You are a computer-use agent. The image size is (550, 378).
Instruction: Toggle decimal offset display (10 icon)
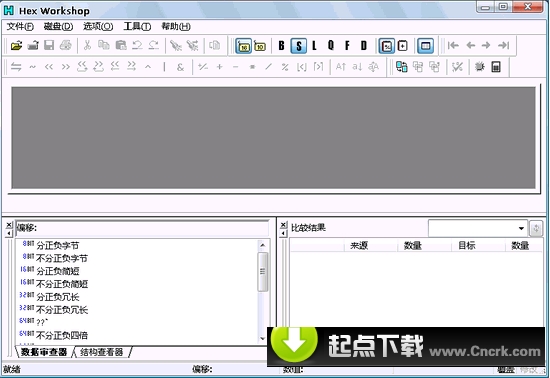point(260,46)
